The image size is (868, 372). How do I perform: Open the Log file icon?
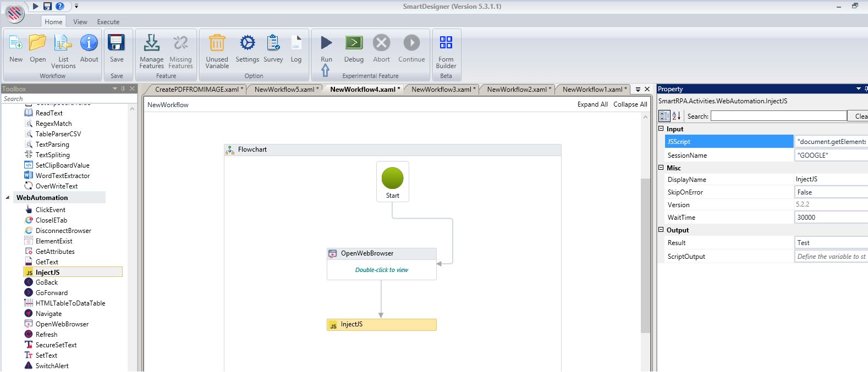[x=296, y=43]
